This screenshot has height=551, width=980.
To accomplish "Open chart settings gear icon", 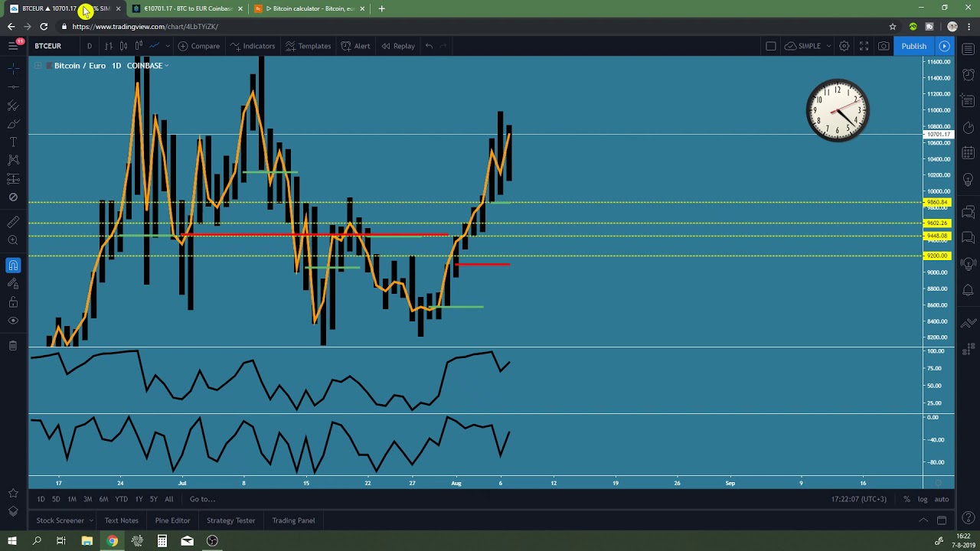I will (844, 46).
